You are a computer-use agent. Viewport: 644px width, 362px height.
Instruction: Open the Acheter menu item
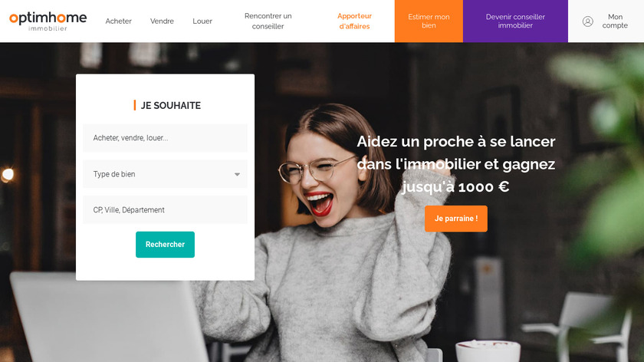[118, 21]
